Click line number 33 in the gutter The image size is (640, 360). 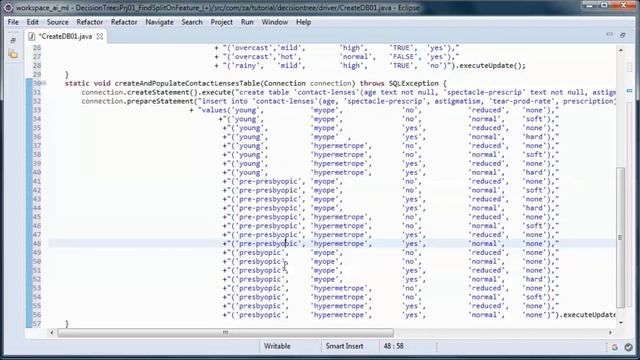(x=37, y=110)
